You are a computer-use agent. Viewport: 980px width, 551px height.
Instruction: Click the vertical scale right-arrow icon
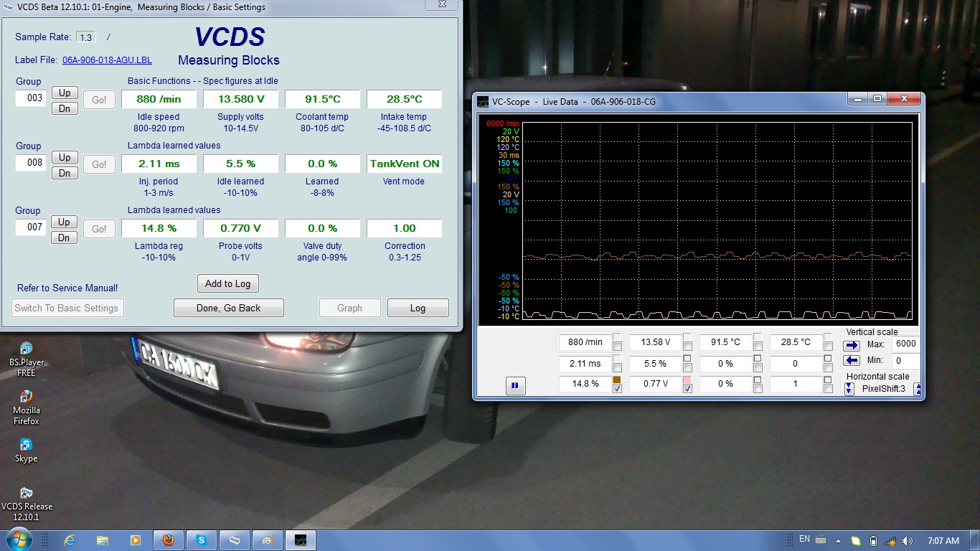point(852,344)
